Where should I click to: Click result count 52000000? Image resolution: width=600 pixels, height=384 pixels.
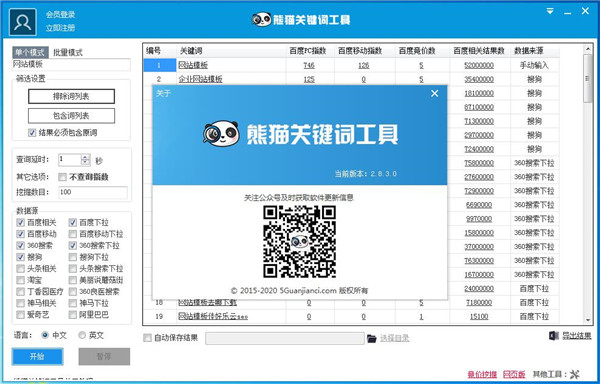tap(479, 65)
